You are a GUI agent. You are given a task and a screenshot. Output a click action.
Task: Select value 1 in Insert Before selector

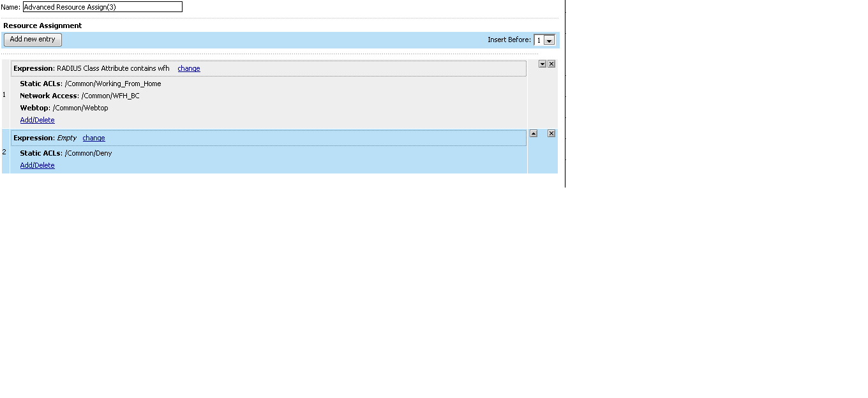coord(541,39)
